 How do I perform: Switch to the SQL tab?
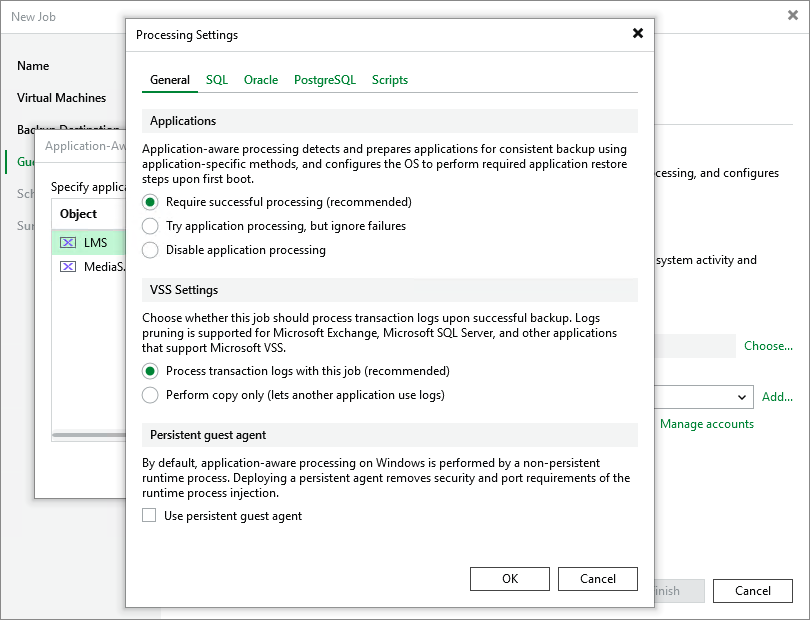[216, 79]
